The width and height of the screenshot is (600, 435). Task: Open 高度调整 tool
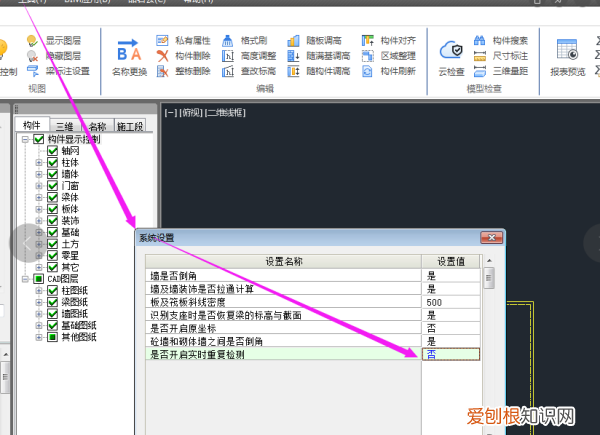(249, 56)
